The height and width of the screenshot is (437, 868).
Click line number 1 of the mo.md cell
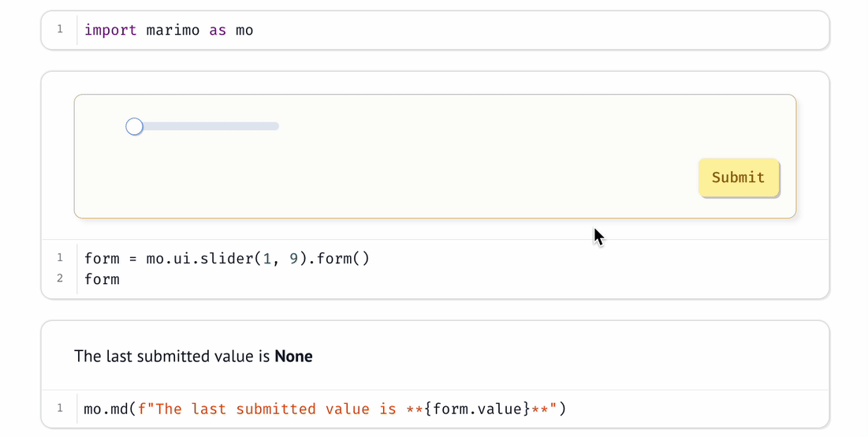[x=60, y=409]
